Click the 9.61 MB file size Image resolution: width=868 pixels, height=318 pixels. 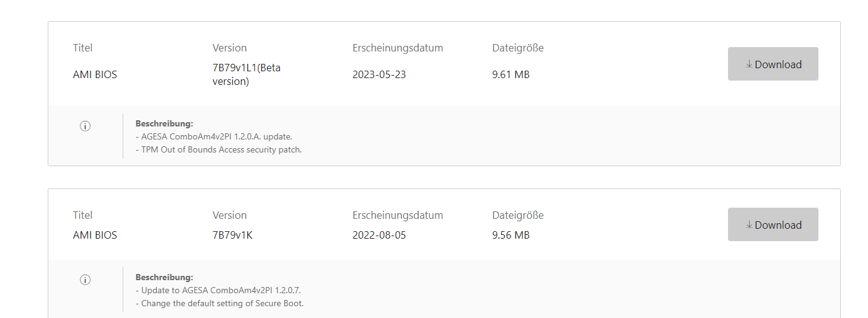pyautogui.click(x=511, y=74)
